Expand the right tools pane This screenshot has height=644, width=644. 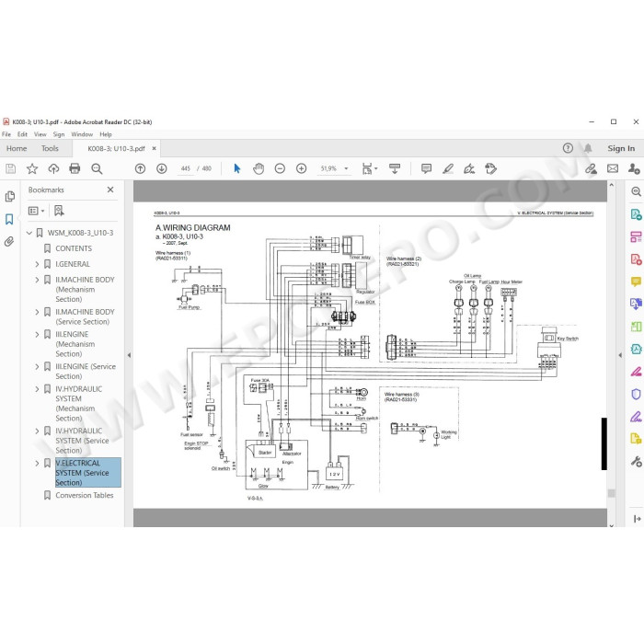tap(637, 519)
